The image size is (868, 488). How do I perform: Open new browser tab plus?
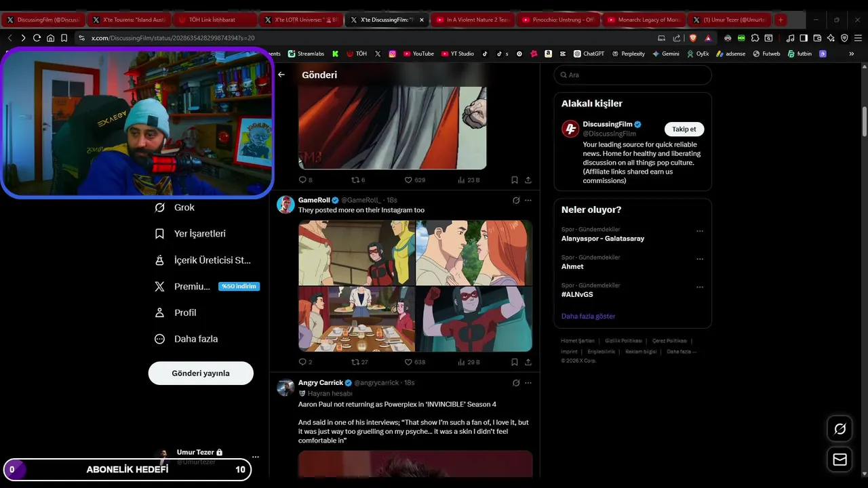pos(781,20)
